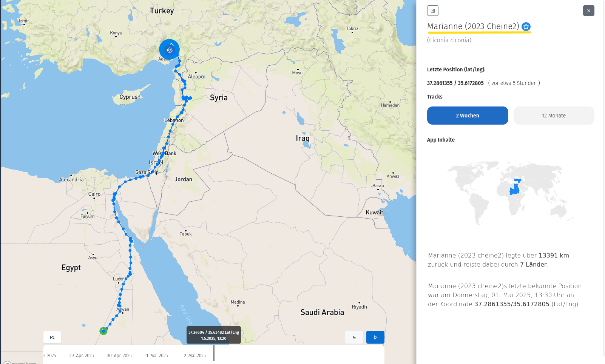Image resolution: width=605 pixels, height=364 pixels.
Task: Click the Marianne (2023 Cheine2) title
Action: coord(473,26)
